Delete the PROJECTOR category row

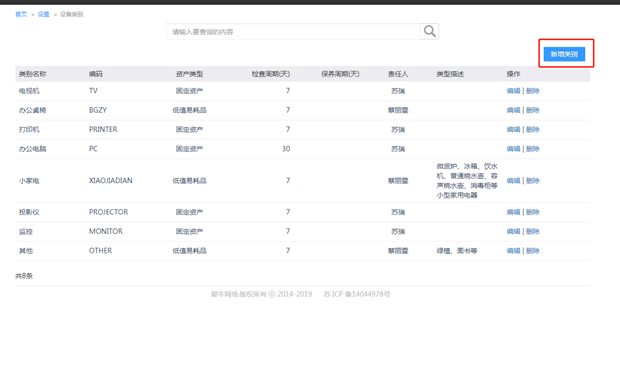click(533, 212)
